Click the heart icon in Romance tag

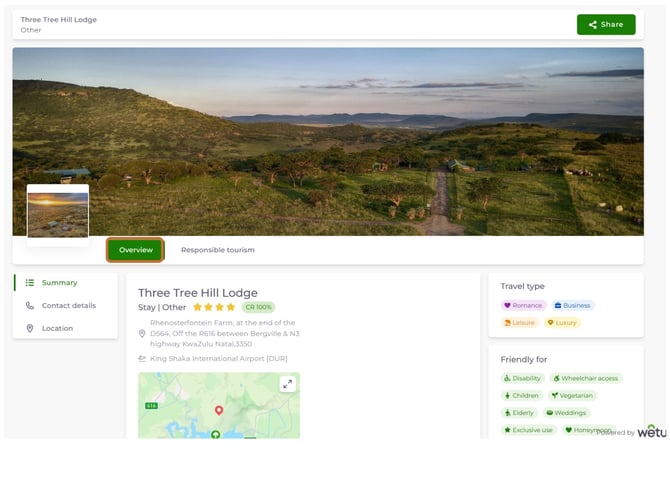pyautogui.click(x=507, y=306)
